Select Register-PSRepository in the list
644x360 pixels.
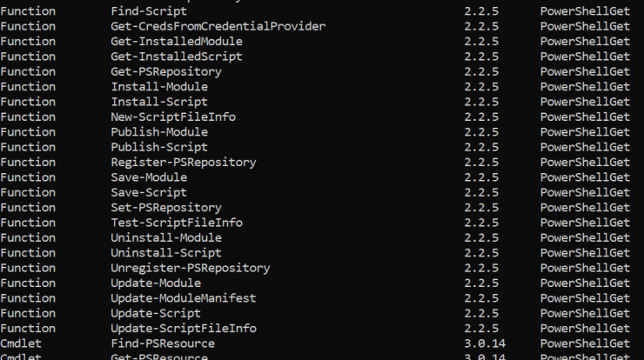coord(184,163)
